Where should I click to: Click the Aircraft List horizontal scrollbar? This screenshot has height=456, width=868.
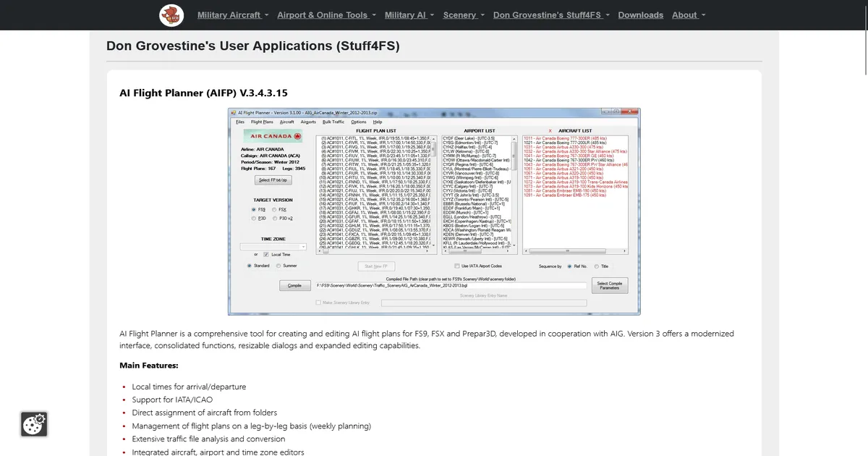point(576,250)
